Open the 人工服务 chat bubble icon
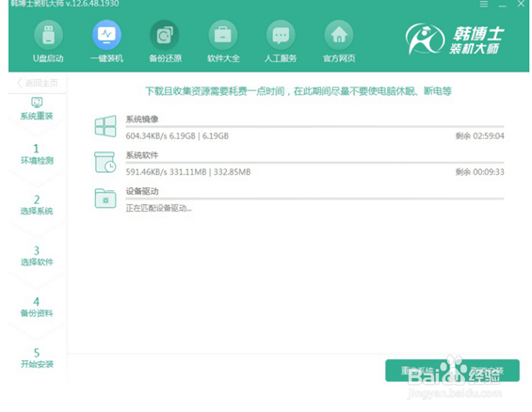 (281, 35)
